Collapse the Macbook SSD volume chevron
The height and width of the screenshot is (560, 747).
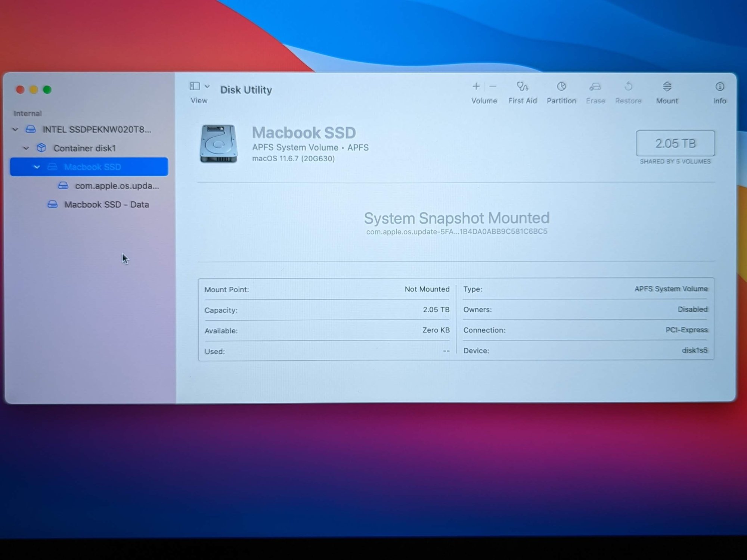pos(37,167)
